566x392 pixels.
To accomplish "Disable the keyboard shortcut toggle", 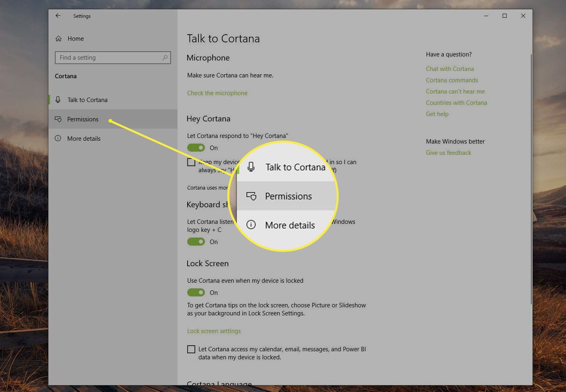I will [x=196, y=242].
